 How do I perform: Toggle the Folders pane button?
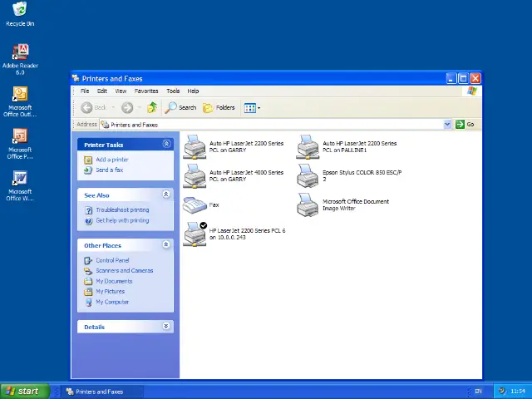219,108
